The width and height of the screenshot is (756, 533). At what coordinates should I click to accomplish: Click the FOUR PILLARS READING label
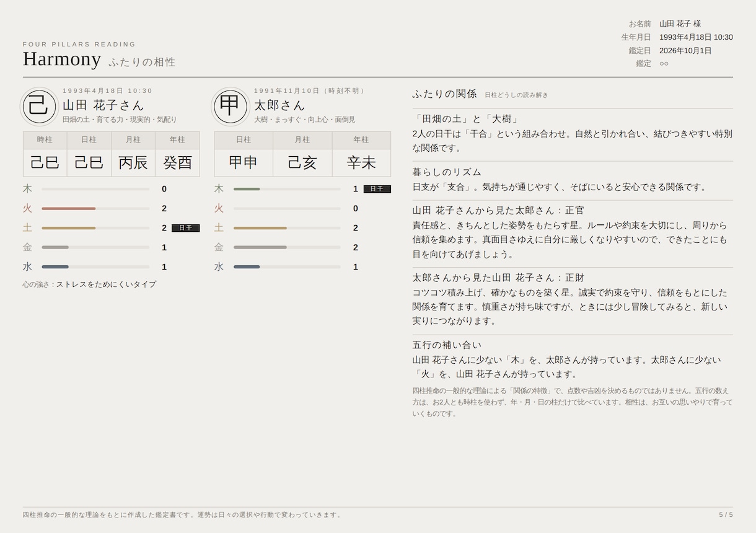pyautogui.click(x=79, y=44)
